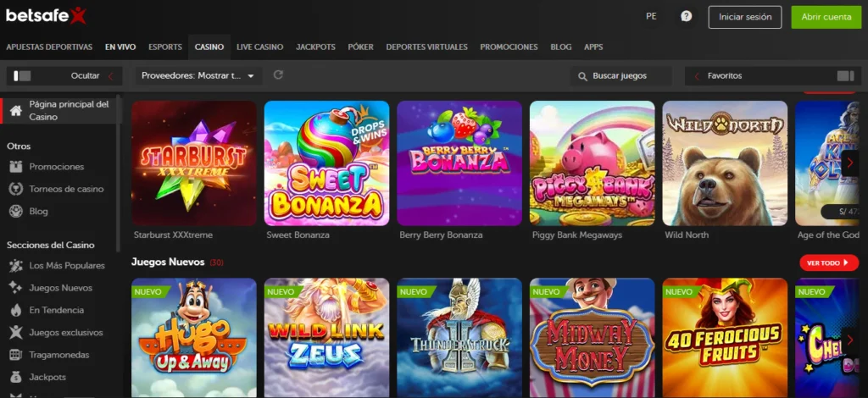
Task: Open DEPORTES VIRTUALES tab
Action: 427,47
